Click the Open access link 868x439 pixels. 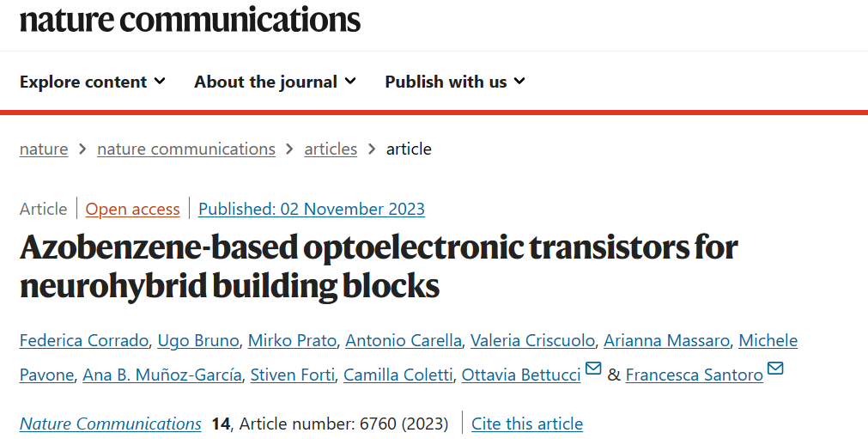click(x=132, y=209)
